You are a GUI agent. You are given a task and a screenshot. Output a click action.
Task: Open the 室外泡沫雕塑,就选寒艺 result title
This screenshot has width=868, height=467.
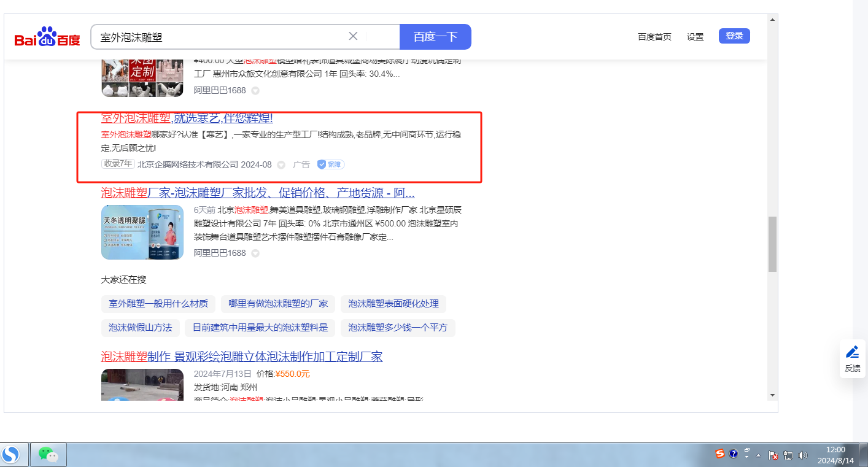pos(187,118)
